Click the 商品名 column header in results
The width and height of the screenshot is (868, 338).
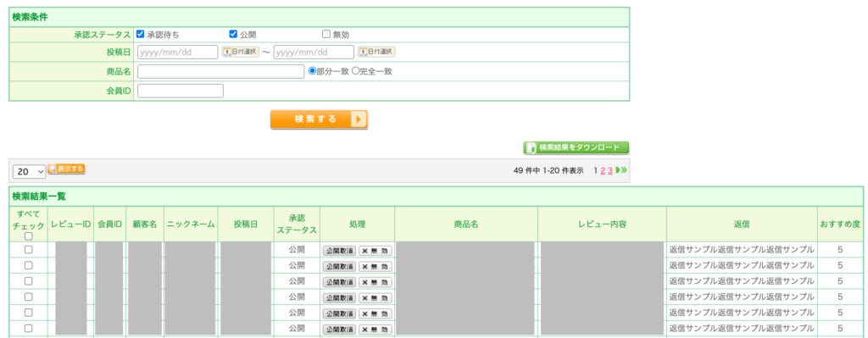tap(466, 224)
